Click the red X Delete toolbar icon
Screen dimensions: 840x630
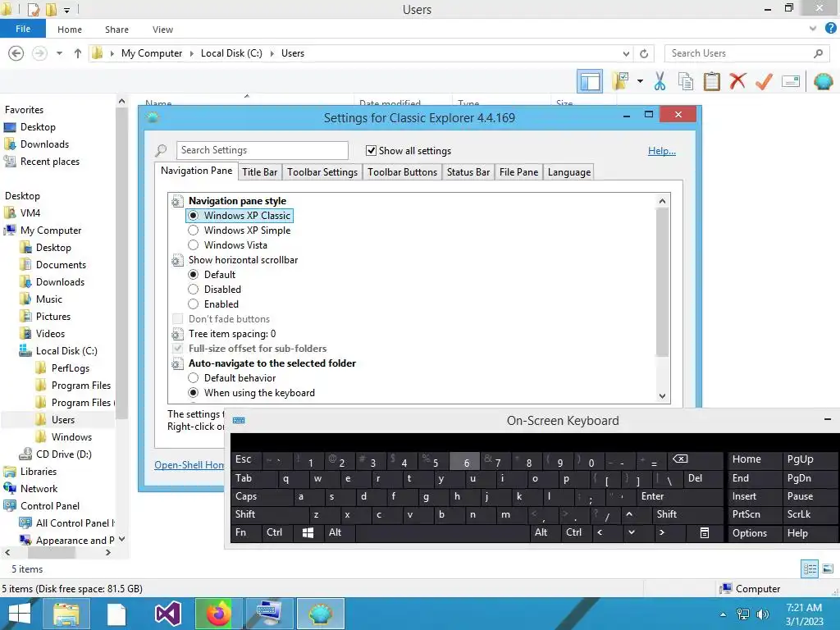(x=737, y=81)
